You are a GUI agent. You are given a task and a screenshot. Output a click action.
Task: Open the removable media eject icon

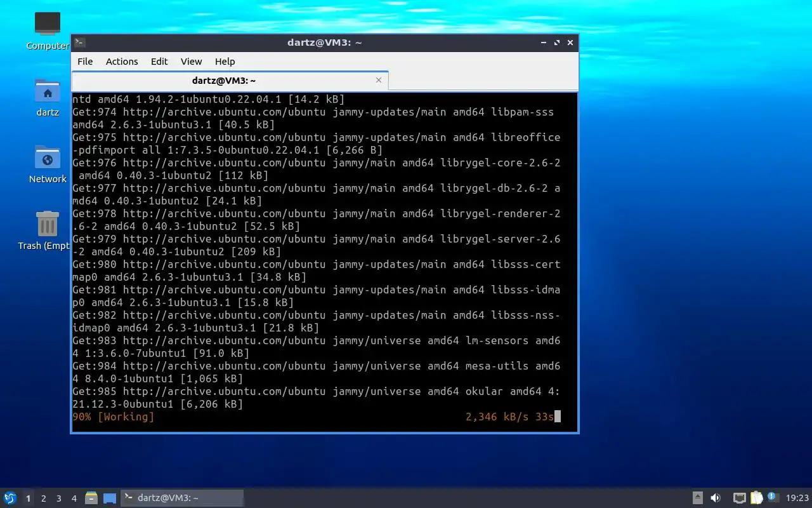(697, 498)
